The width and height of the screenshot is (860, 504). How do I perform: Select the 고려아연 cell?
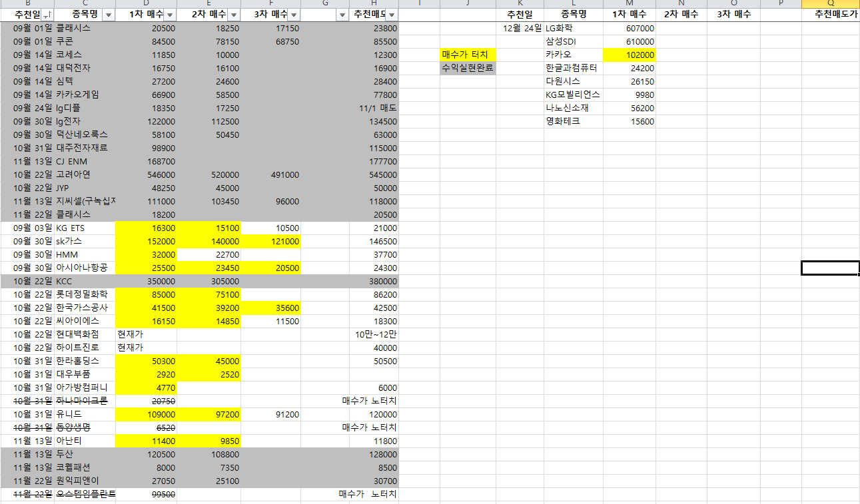[x=85, y=174]
